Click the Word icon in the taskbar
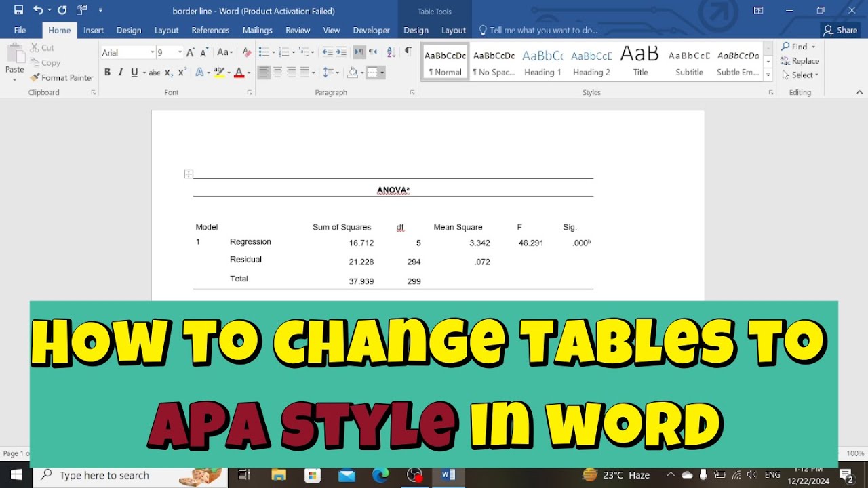Image resolution: width=868 pixels, height=488 pixels. 448,475
